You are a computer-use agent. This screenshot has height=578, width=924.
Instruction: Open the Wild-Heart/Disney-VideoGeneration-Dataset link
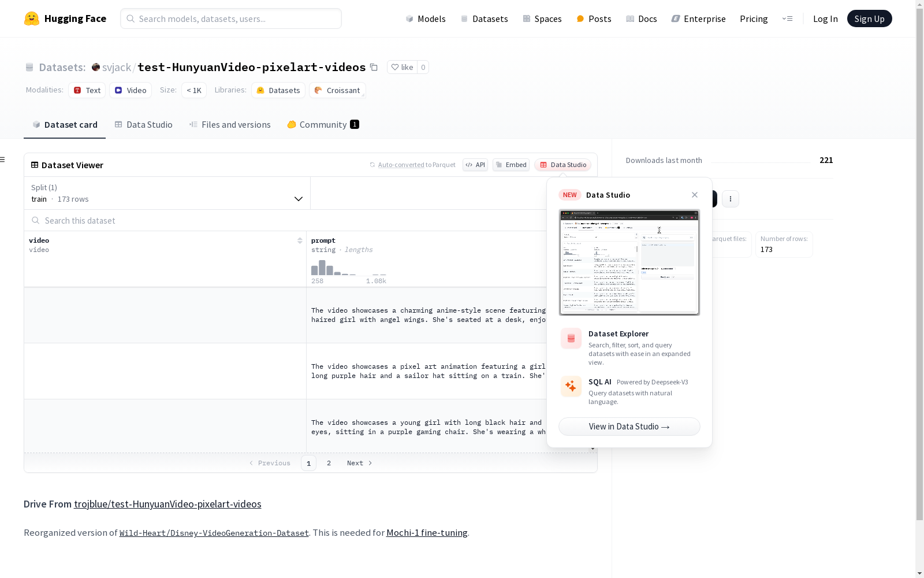click(214, 533)
